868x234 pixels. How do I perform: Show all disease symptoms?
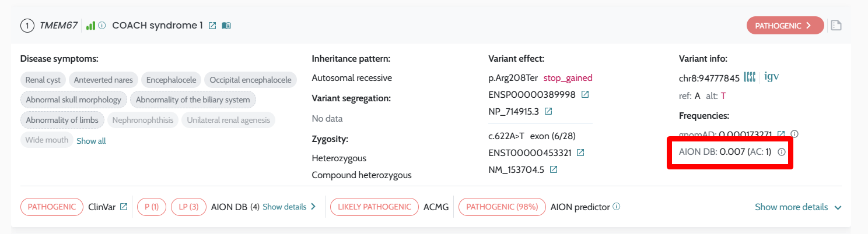point(91,141)
